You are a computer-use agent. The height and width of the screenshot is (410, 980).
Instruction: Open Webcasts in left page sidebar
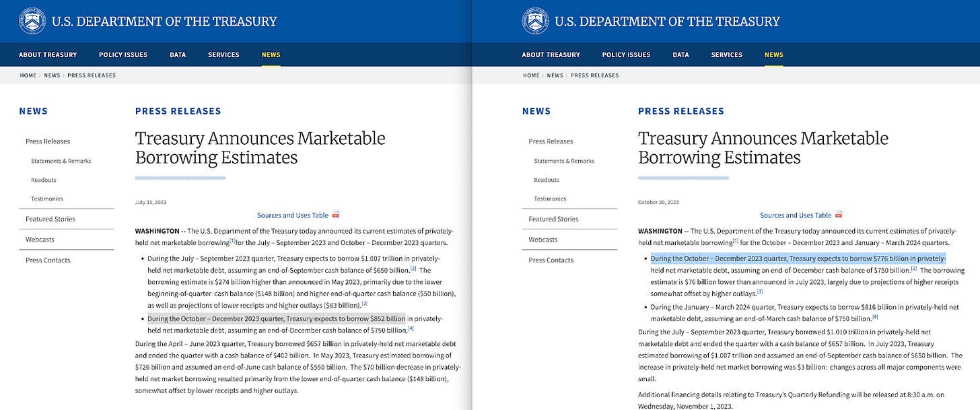(x=40, y=240)
